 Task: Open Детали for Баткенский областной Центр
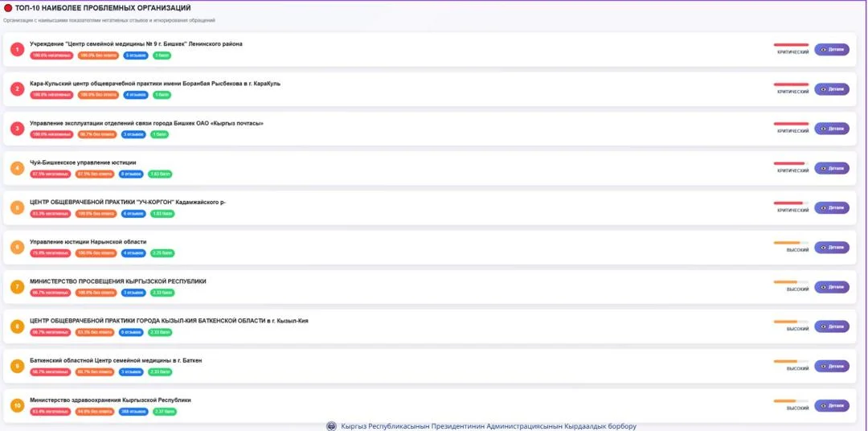tap(831, 366)
